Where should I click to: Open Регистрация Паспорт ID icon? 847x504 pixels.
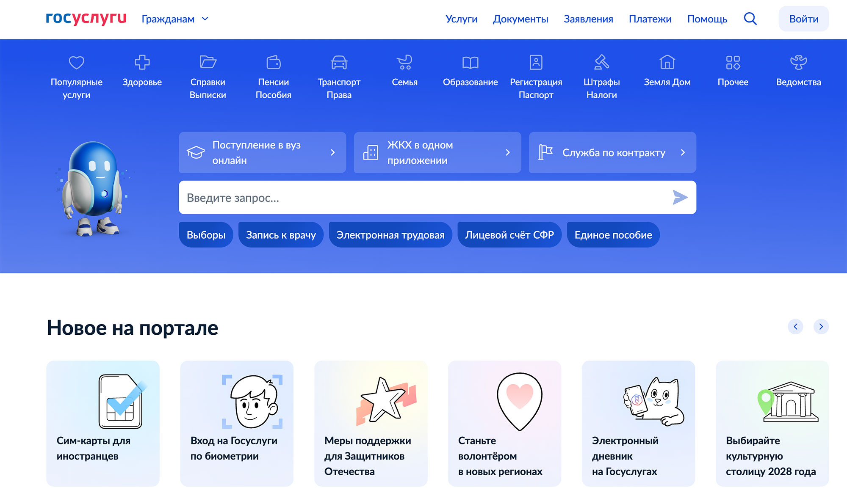[536, 63]
